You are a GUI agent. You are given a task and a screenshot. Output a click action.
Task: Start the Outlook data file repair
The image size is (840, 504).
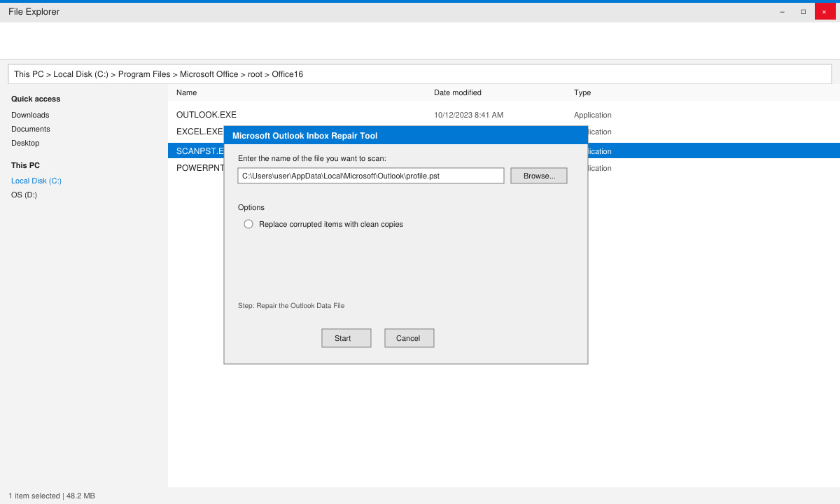(346, 338)
